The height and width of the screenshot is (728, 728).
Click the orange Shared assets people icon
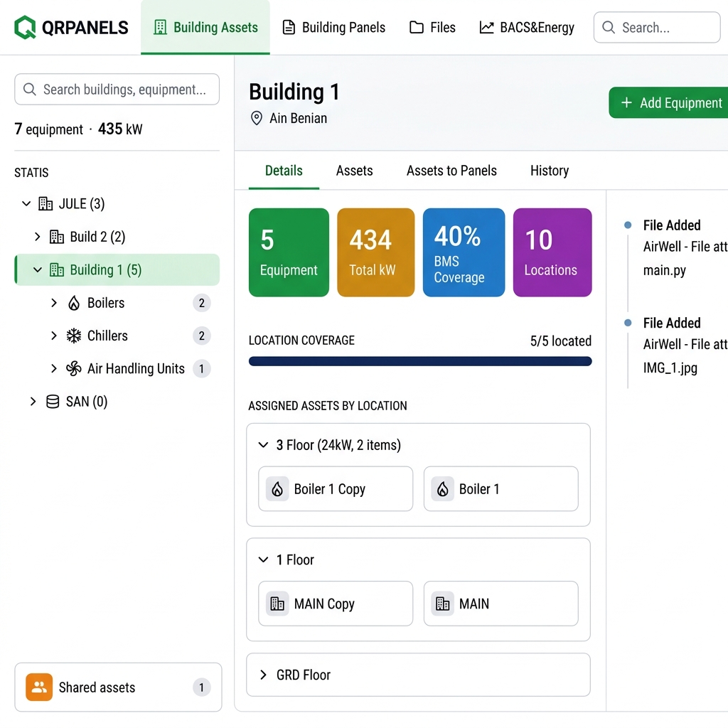coord(39,687)
